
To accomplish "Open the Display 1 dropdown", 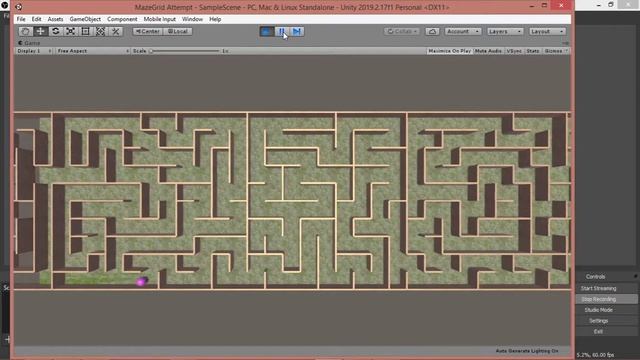I will pos(34,51).
